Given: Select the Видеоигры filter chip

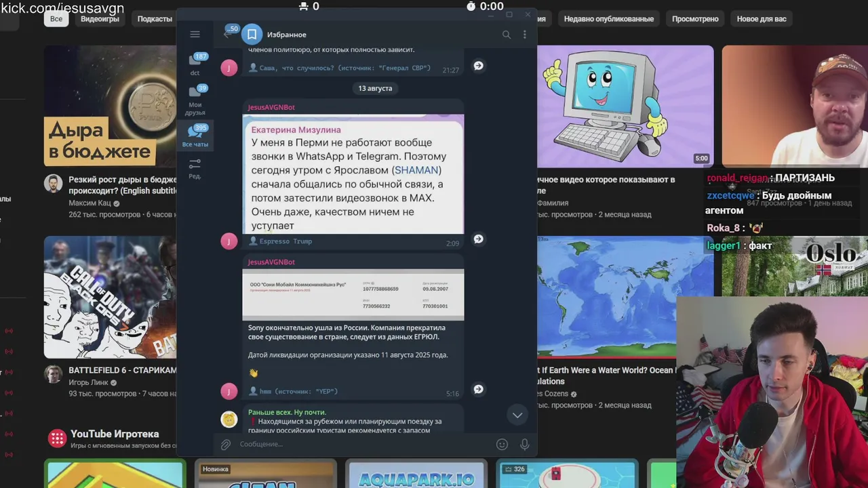Looking at the screenshot, I should point(100,19).
